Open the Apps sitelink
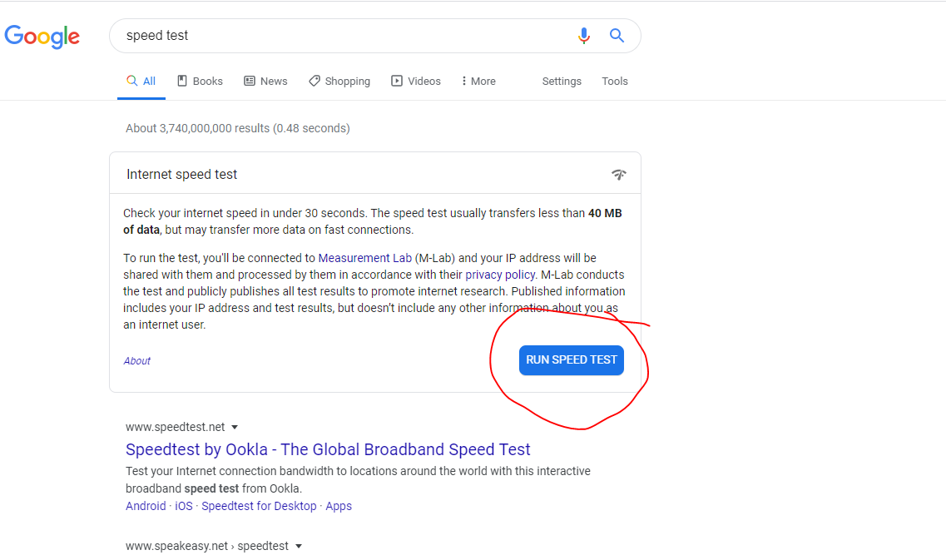The image size is (946, 560). coord(339,506)
